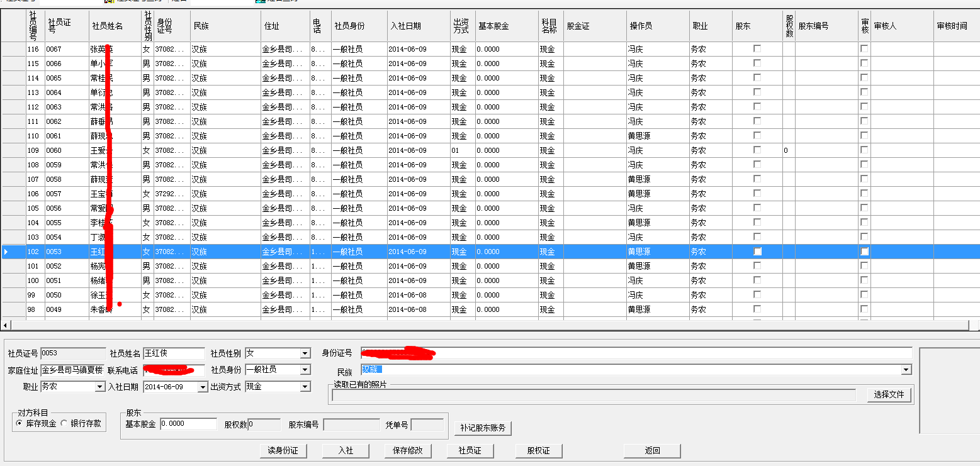Click the 选择文件 button
This screenshot has height=466, width=980.
pos(889,395)
